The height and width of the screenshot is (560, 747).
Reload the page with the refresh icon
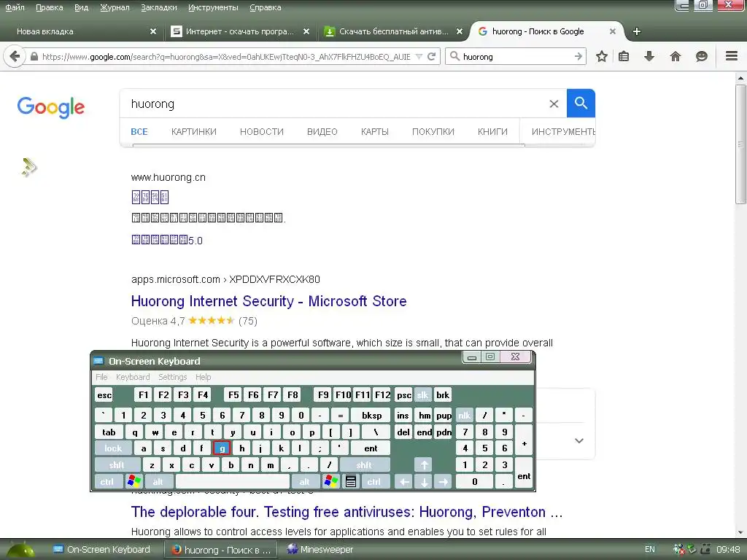[x=432, y=57]
